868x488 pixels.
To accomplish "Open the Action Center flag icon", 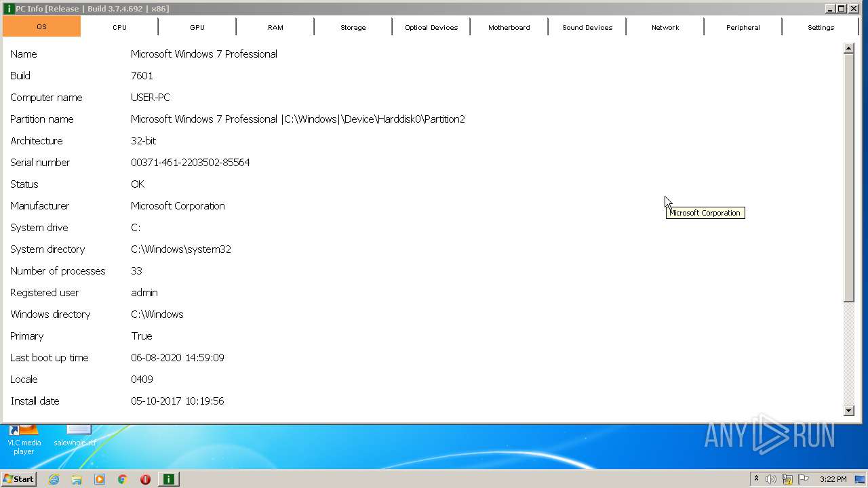I will [x=804, y=479].
